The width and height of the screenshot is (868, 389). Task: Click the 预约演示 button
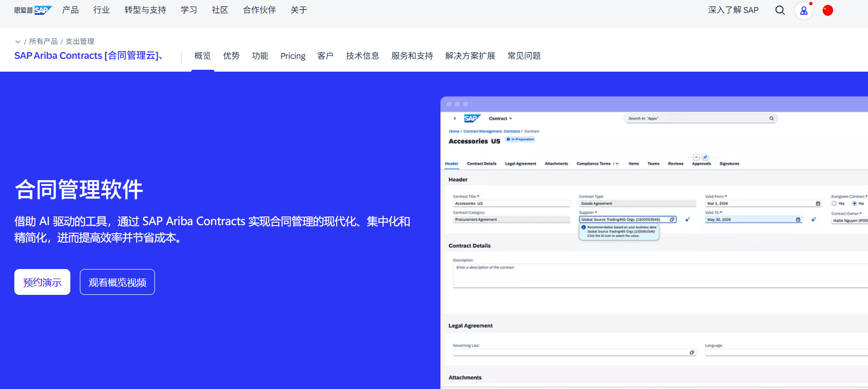coord(42,282)
